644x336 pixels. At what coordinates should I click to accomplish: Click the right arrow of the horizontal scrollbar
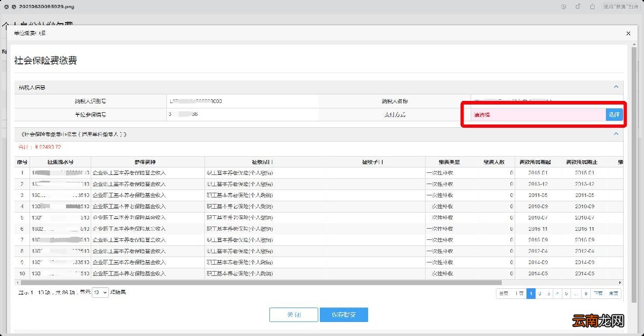tap(620, 282)
